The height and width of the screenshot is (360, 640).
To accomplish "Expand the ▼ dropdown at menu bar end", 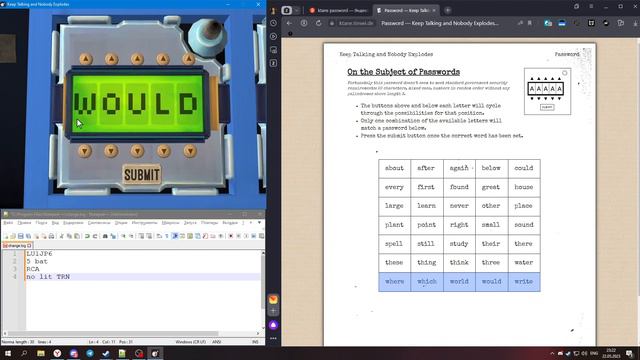I will (x=259, y=223).
